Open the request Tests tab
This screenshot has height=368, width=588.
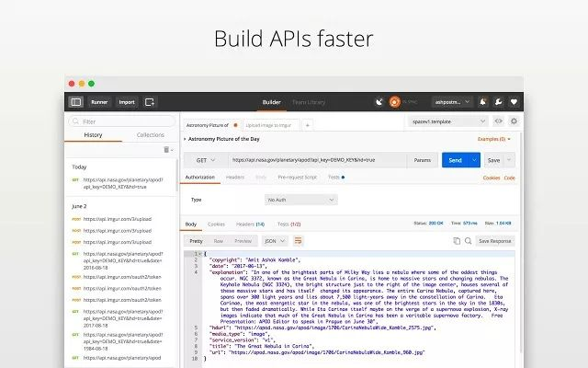(336, 178)
